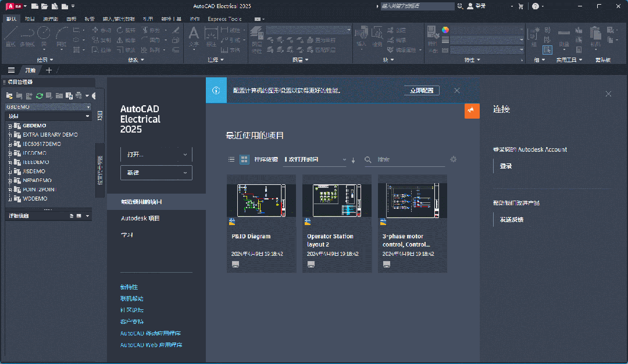Toggle the highlighted group selection button in ribbon
The width and height of the screenshot is (628, 364).
coord(547,49)
